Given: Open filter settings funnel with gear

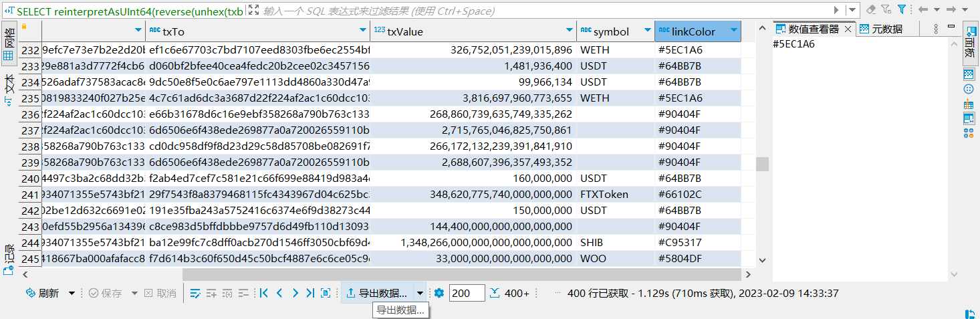Looking at the screenshot, I should (886, 10).
